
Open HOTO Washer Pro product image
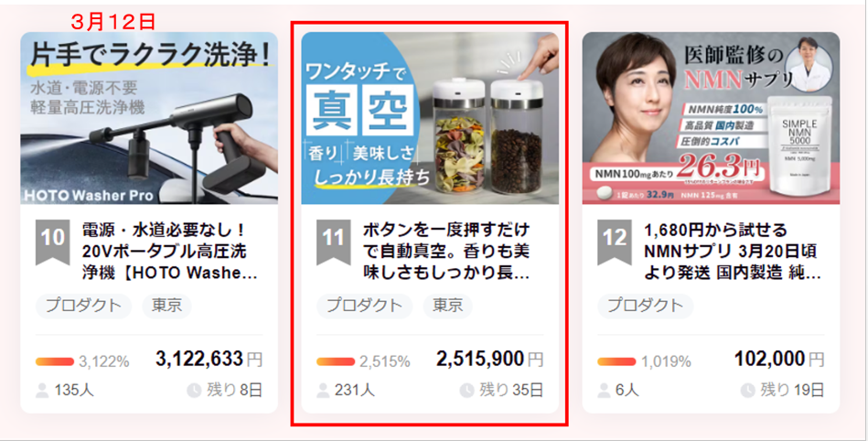[149, 118]
